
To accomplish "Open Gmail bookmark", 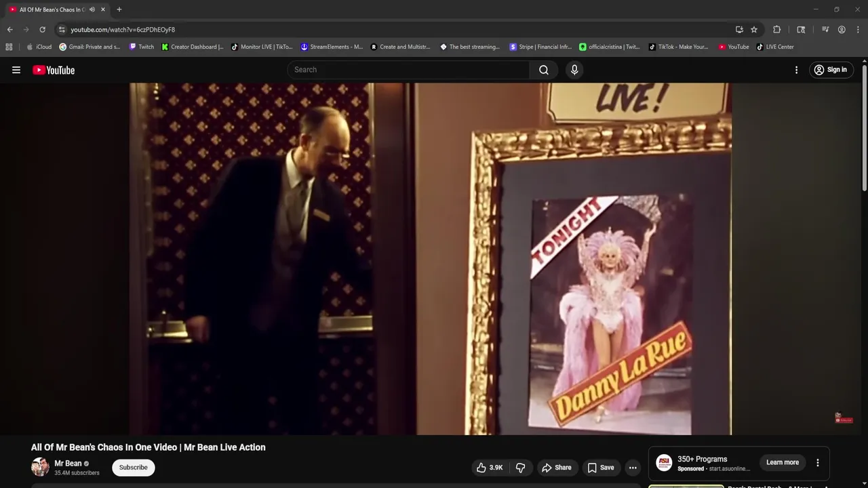I will (x=90, y=47).
